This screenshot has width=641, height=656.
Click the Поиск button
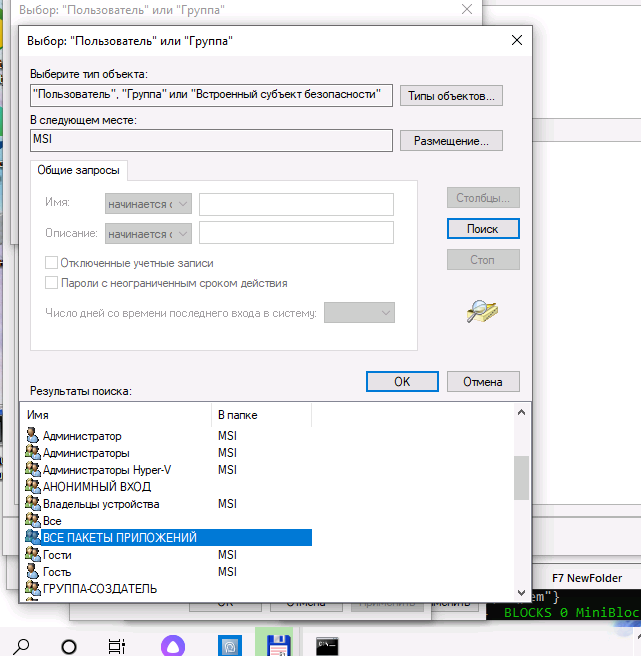coord(483,228)
